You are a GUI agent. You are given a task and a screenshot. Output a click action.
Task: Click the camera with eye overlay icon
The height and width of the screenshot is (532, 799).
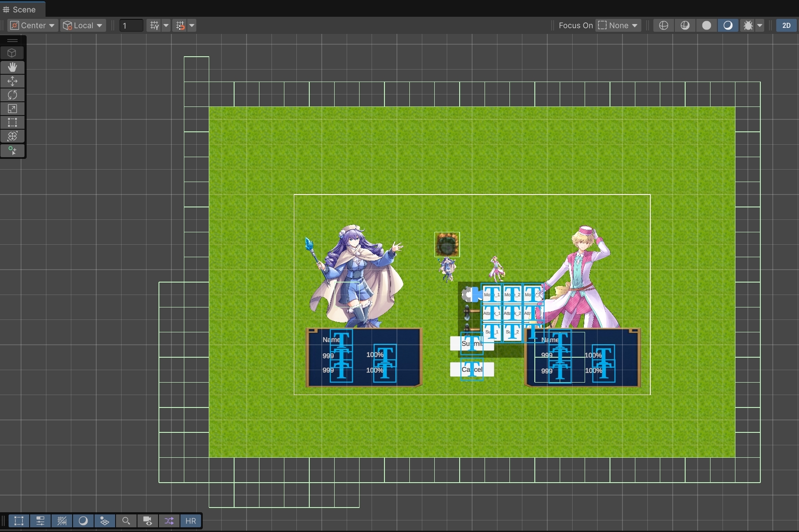tap(147, 521)
